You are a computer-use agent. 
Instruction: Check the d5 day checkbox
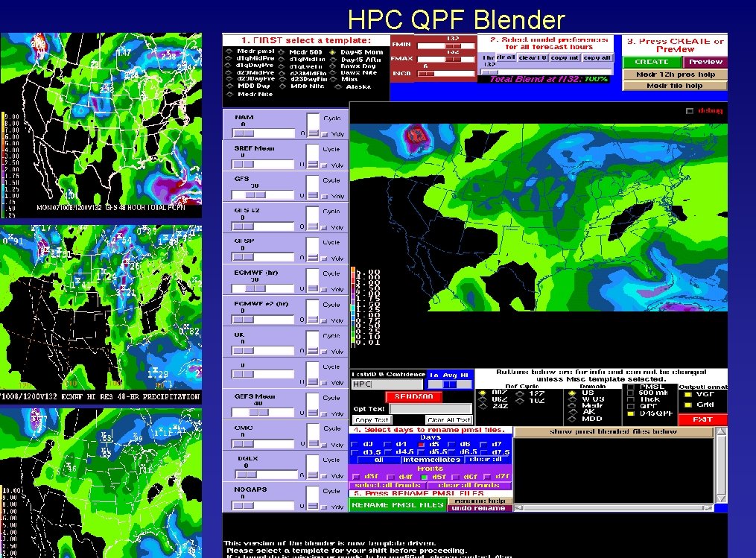(x=421, y=445)
